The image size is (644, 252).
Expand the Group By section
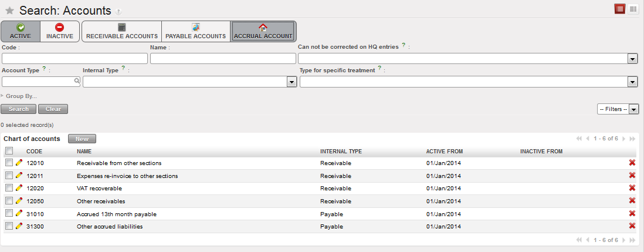pos(21,96)
